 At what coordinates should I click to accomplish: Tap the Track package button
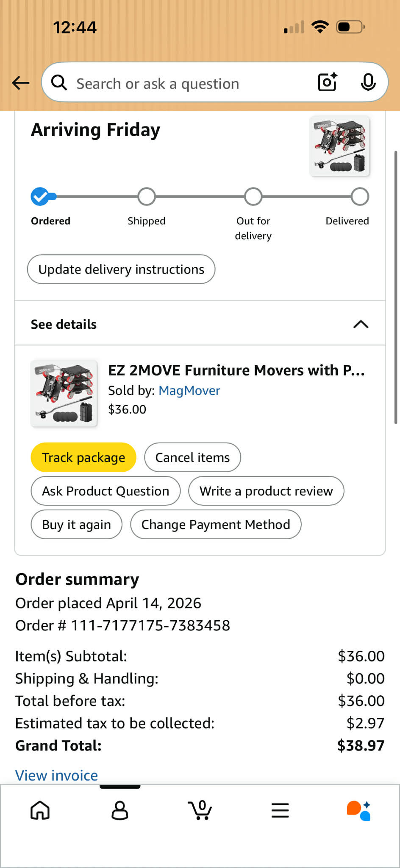tap(83, 457)
